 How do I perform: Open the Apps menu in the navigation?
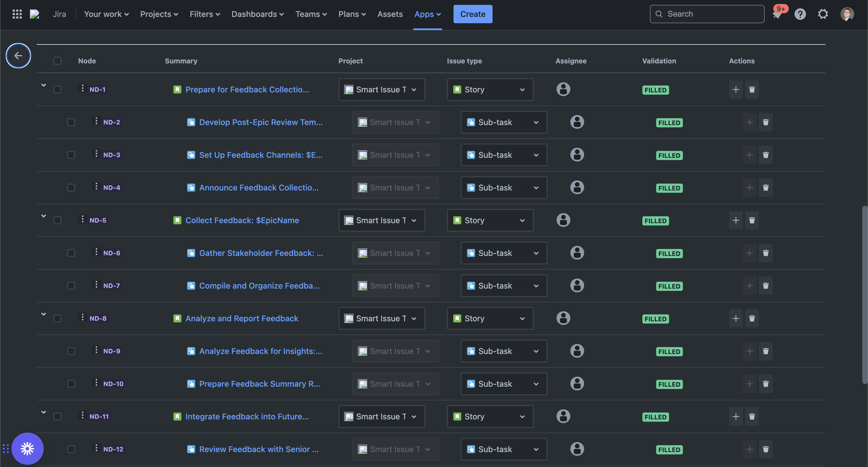(x=427, y=14)
